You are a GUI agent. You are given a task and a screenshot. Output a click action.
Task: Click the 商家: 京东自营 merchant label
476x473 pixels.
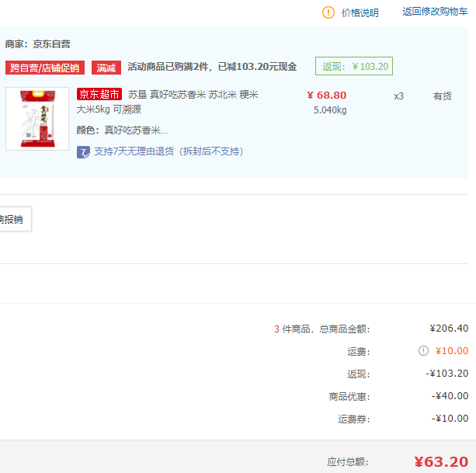click(x=37, y=44)
